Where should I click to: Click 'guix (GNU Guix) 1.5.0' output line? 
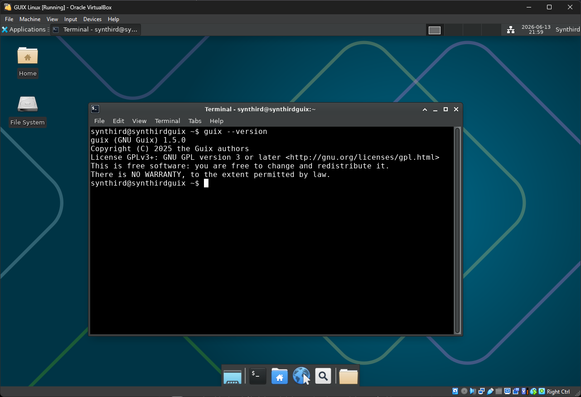[138, 140]
